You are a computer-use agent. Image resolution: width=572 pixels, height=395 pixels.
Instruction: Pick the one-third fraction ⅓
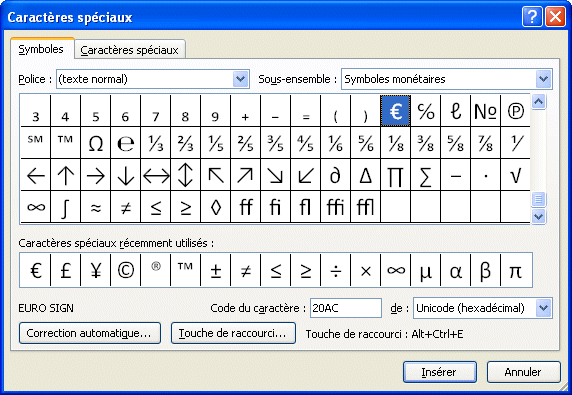[x=155, y=143]
